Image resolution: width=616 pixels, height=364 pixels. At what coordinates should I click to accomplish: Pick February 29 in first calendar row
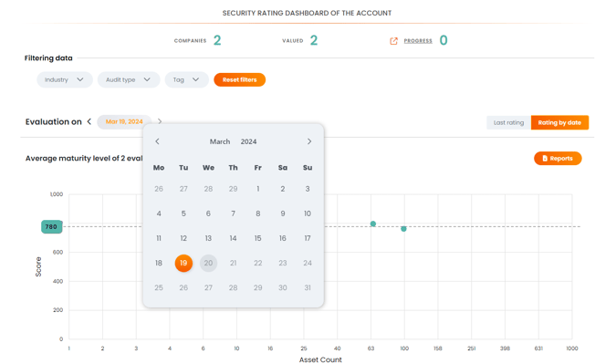[233, 189]
